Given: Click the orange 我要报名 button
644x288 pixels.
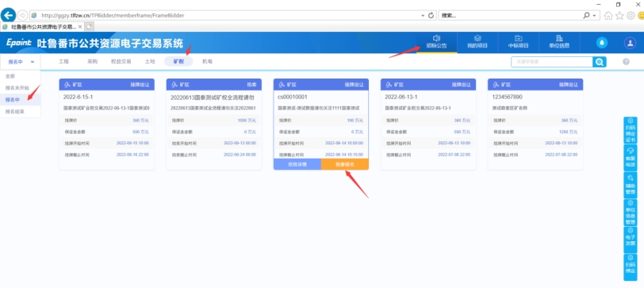Looking at the screenshot, I should click(345, 164).
